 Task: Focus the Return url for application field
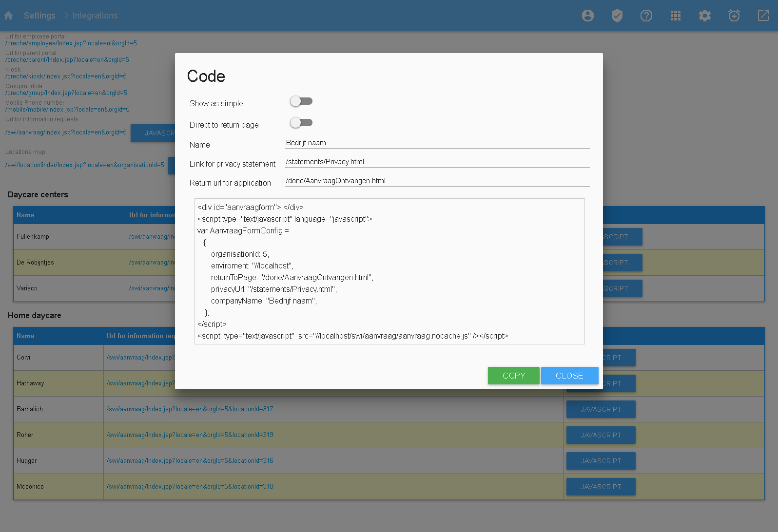click(437, 181)
